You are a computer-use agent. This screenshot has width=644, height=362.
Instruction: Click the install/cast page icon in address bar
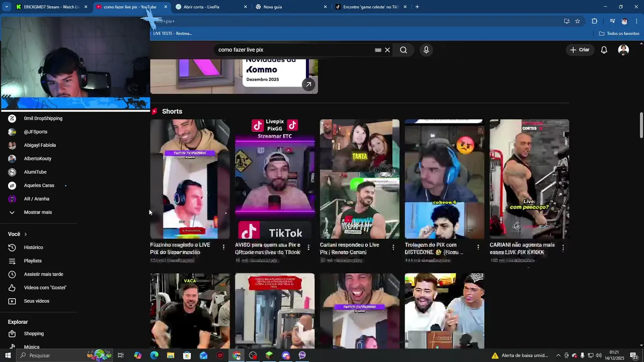pyautogui.click(x=567, y=21)
